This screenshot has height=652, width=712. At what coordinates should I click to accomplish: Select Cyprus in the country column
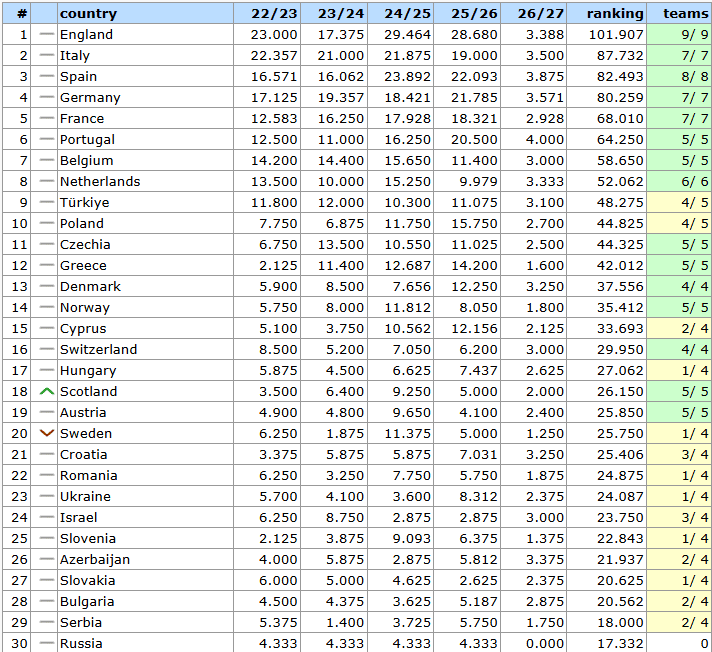point(83,329)
